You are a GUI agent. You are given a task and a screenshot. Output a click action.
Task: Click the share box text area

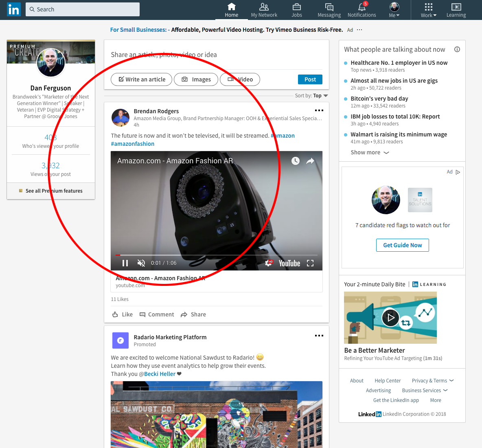point(217,55)
